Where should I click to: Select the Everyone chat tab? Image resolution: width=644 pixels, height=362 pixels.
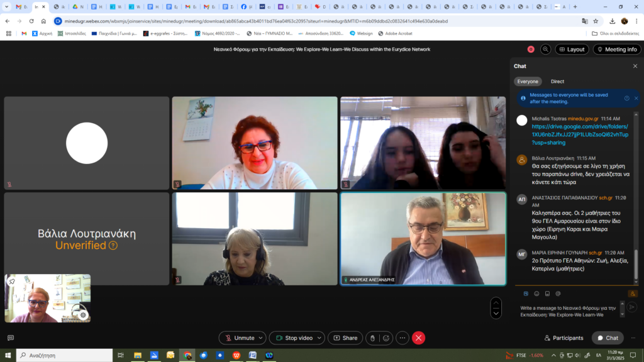(528, 82)
